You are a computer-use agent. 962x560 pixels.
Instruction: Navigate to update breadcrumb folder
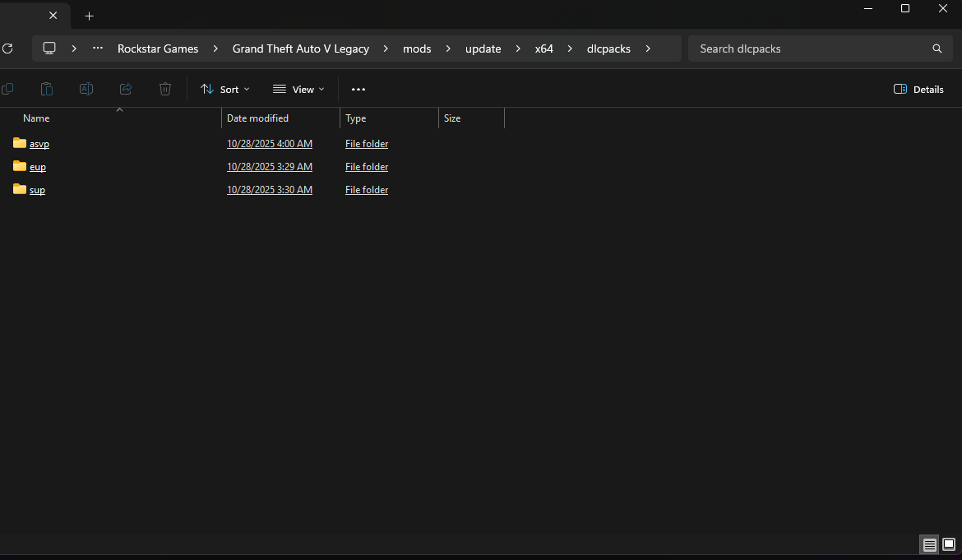[x=483, y=49]
